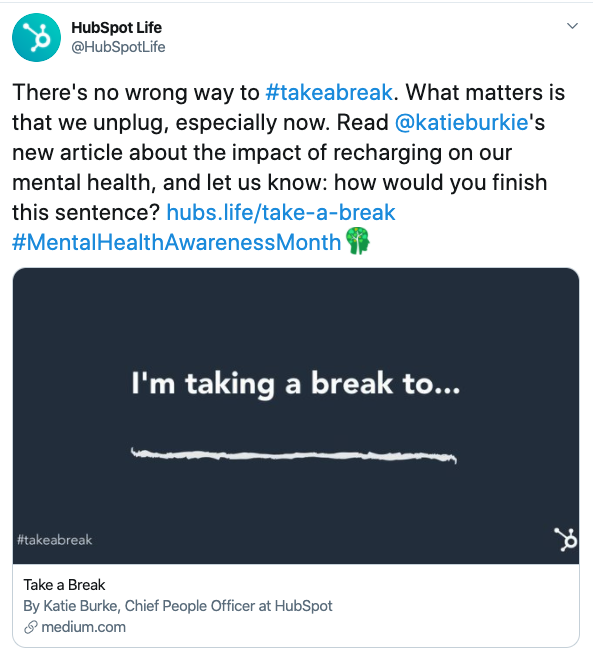Click the tweet body text paragraph

(289, 167)
